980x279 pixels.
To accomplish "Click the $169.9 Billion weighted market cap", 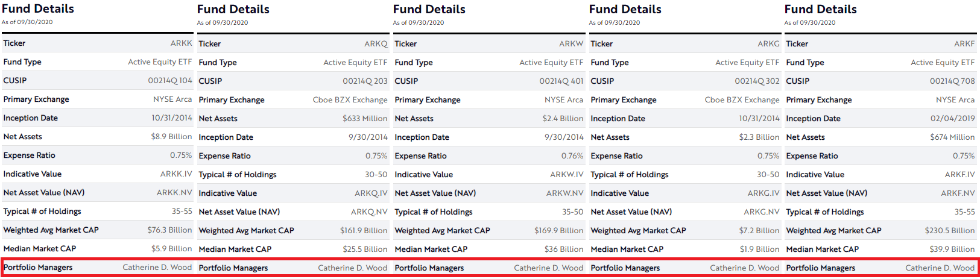I will point(559,231).
